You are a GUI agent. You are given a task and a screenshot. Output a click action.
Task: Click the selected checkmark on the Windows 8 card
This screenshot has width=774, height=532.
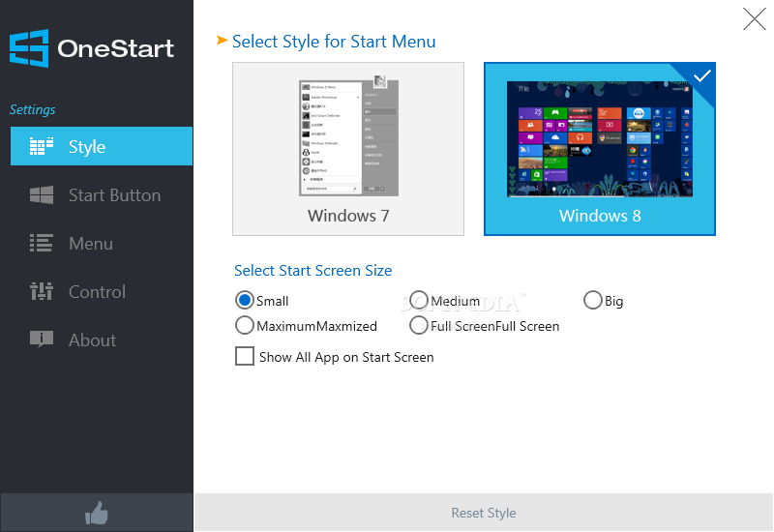(x=702, y=75)
